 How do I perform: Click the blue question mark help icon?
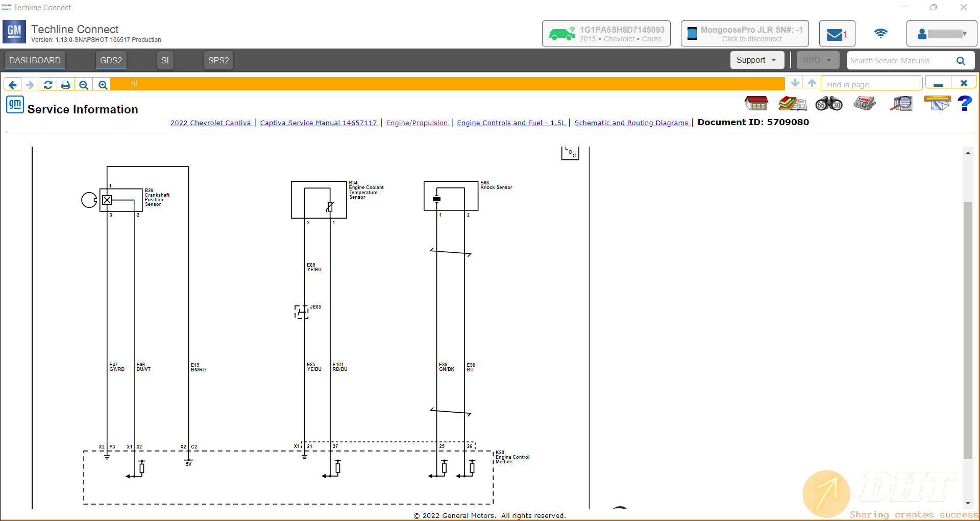964,104
